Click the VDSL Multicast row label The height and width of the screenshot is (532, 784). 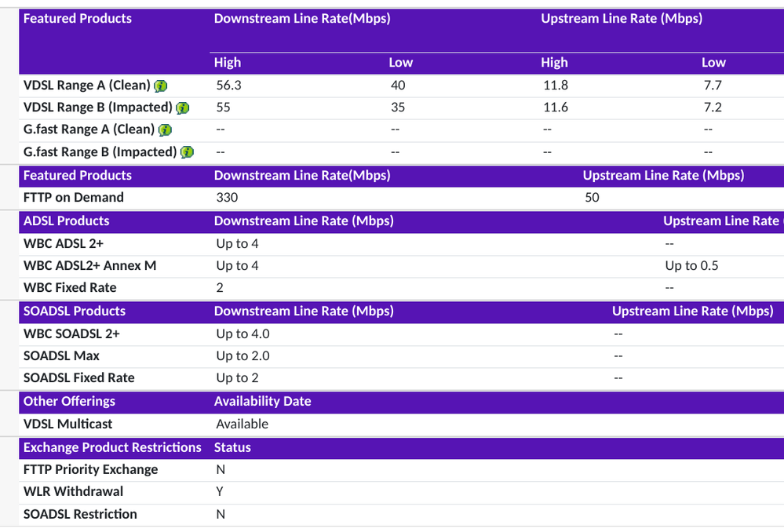point(68,424)
